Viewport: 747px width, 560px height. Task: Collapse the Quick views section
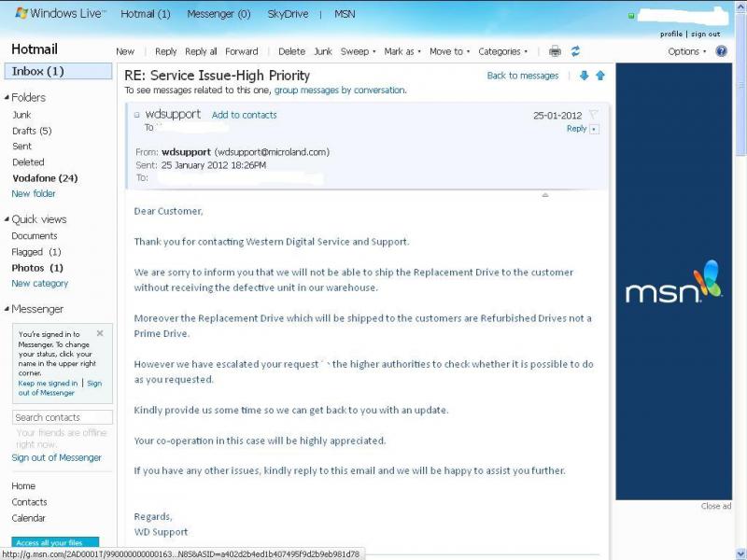[x=7, y=219]
